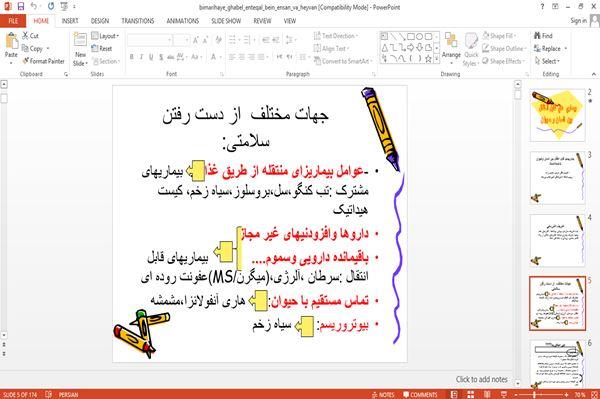Select the oval shape in shapes gallery
The image size is (600, 399).
pyautogui.click(x=420, y=37)
